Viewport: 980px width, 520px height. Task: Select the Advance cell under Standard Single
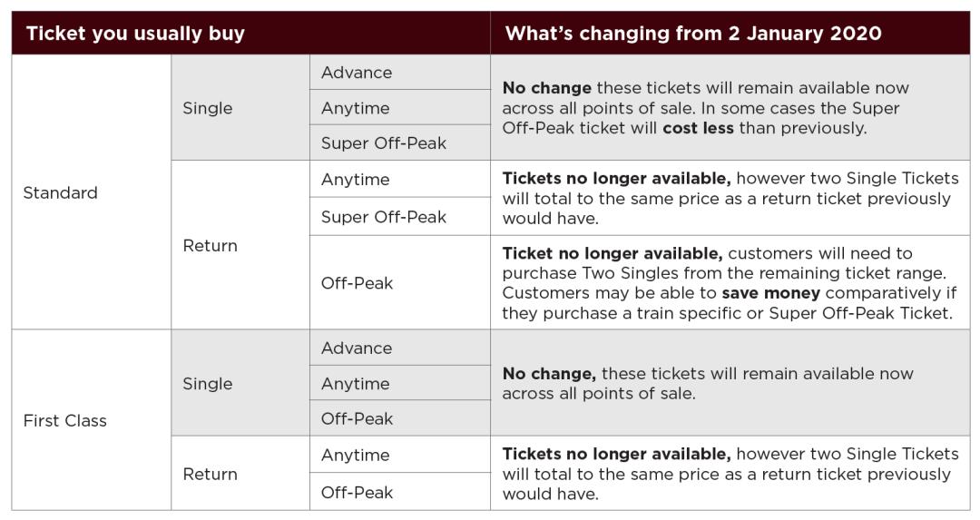[357, 73]
